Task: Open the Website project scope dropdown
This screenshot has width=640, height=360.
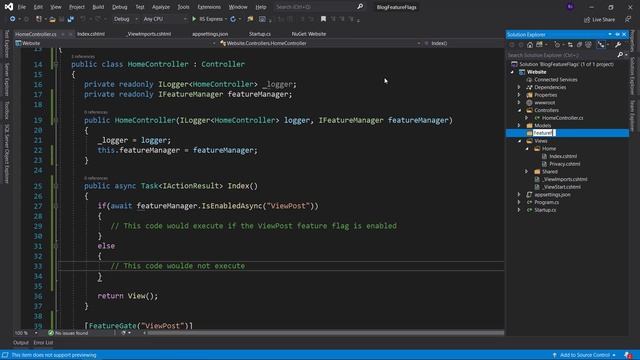Action: (115, 43)
